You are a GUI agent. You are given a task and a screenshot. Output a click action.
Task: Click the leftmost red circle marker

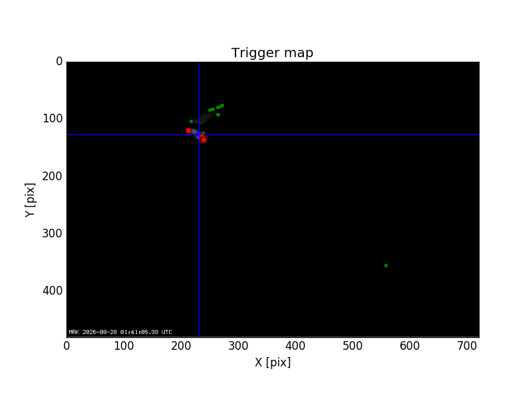[x=188, y=130]
